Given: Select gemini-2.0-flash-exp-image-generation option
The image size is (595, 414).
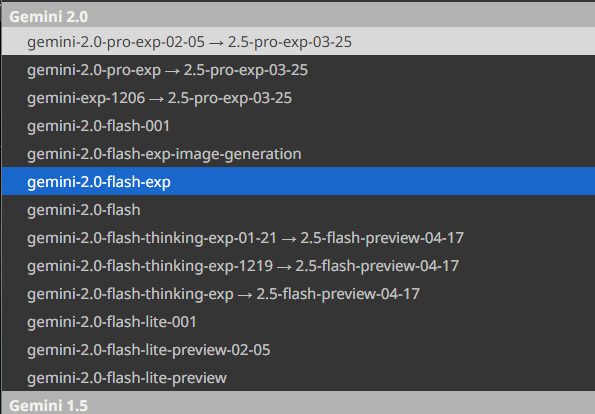Looking at the screenshot, I should click(x=298, y=154).
